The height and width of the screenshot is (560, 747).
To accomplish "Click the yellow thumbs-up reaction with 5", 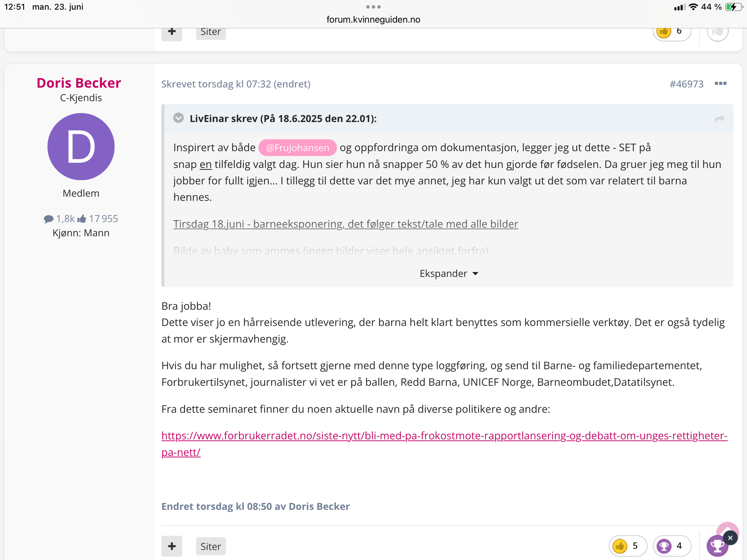I will 628,546.
